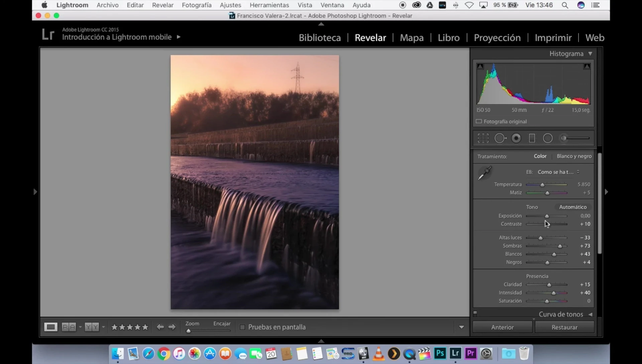
Task: Go to the previous photo arrow
Action: coord(160,327)
